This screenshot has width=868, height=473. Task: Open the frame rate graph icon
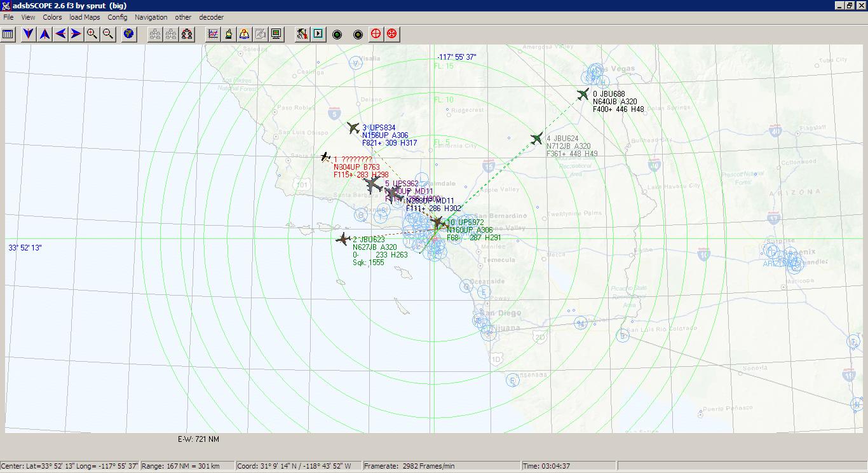pos(213,34)
